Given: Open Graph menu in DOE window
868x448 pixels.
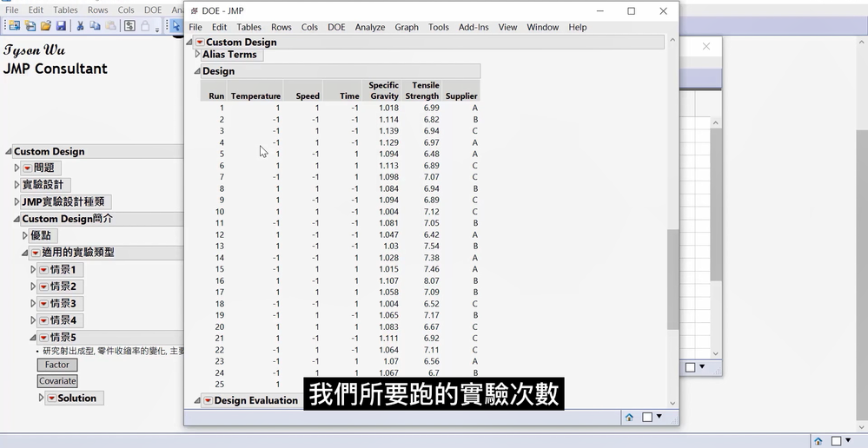Looking at the screenshot, I should coord(407,27).
